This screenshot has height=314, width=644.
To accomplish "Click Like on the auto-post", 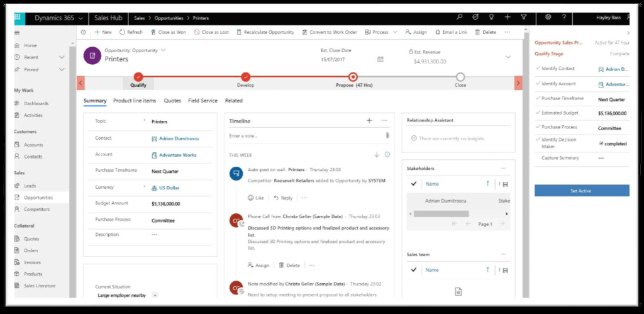I will coord(256,198).
